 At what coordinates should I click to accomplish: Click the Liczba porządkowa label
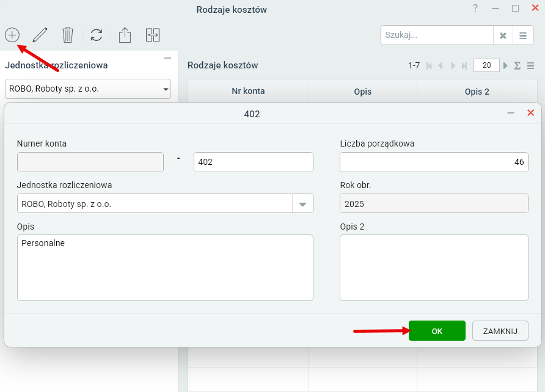(377, 143)
